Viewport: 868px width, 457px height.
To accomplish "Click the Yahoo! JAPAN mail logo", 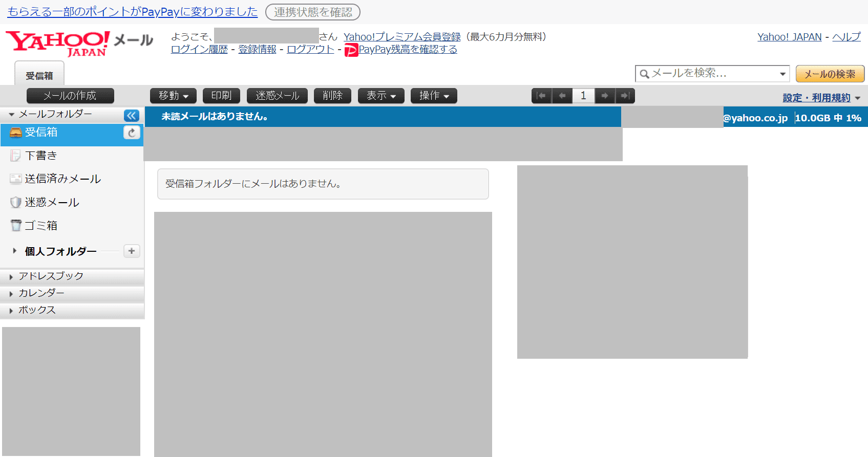I will (79, 43).
